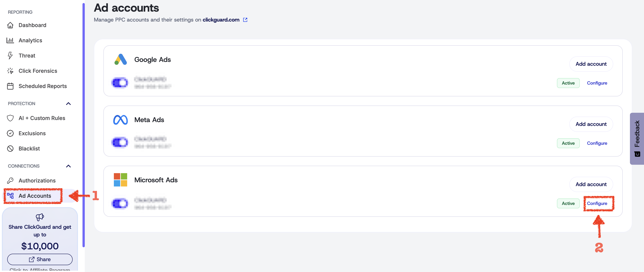
Task: Select the AI + Custom Rules shield icon
Action: click(10, 118)
